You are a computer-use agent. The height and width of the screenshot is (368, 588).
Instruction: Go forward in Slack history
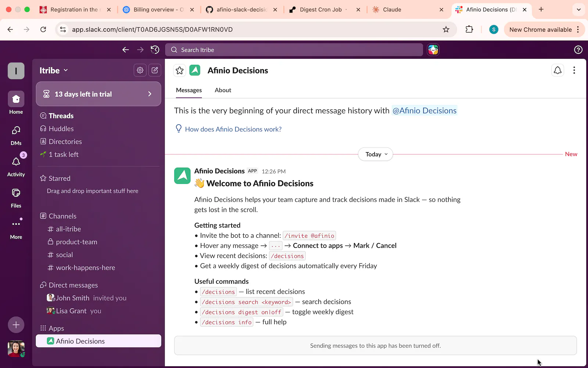tap(140, 50)
